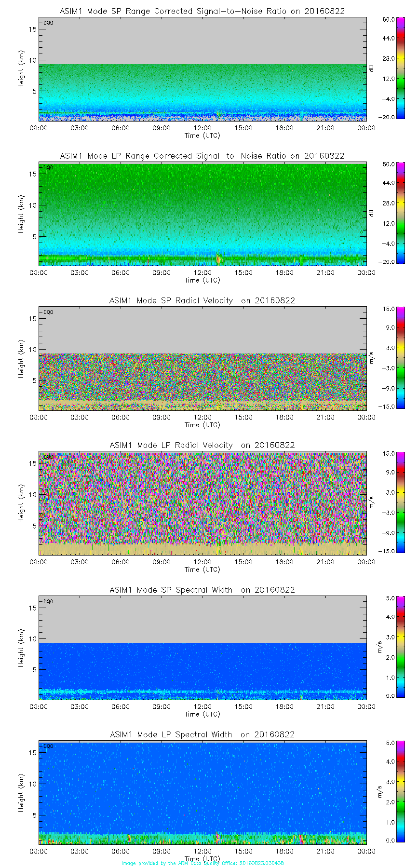Click the Mode LP Spectral Width plot title
The width and height of the screenshot is (405, 868).
[202, 734]
